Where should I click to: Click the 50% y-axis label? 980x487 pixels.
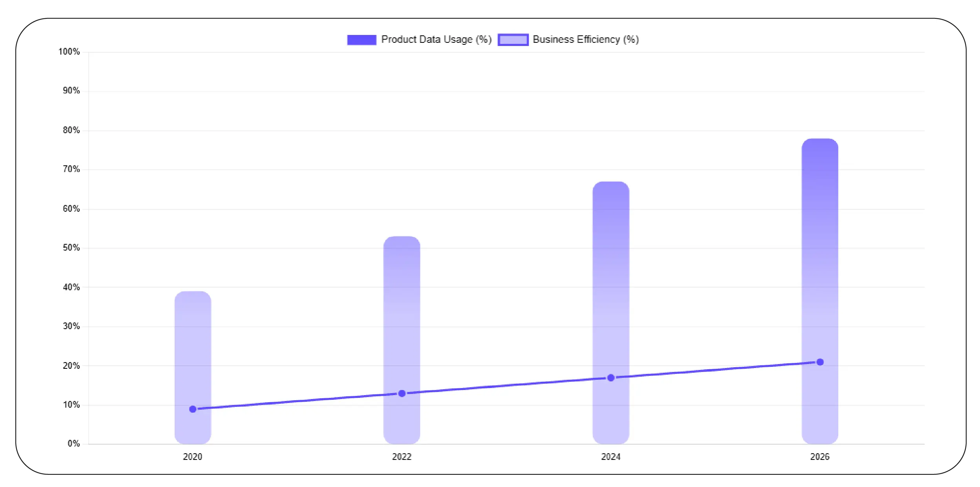point(71,247)
